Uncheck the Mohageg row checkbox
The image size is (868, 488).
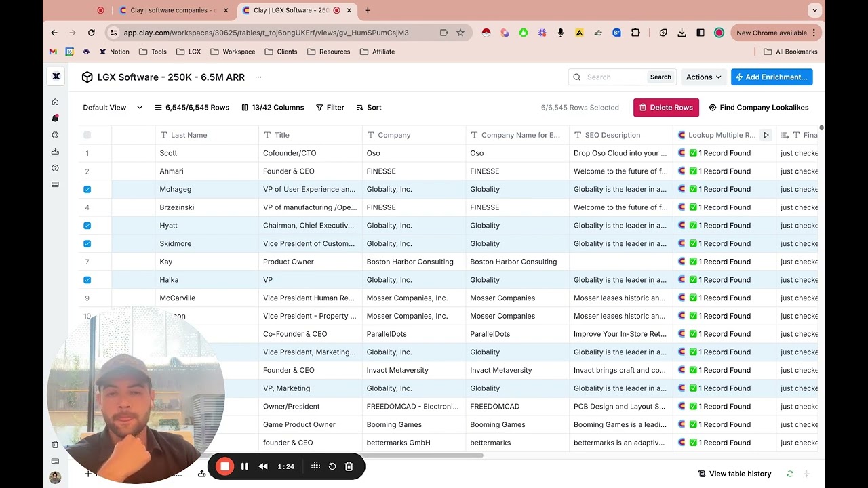point(87,189)
